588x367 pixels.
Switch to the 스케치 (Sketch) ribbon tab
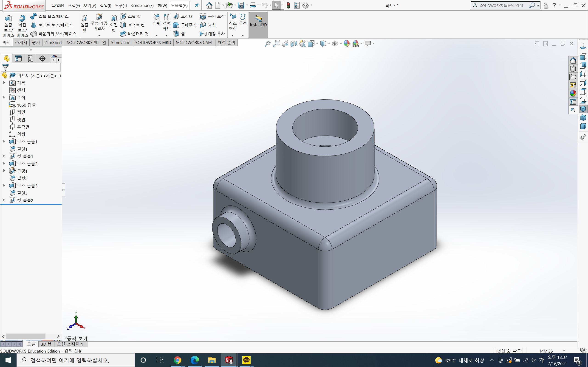21,42
